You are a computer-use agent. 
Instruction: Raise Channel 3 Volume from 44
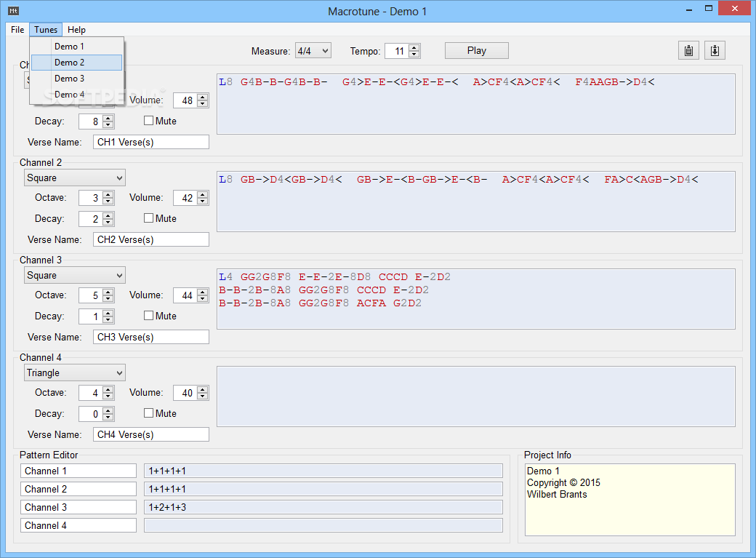(203, 292)
